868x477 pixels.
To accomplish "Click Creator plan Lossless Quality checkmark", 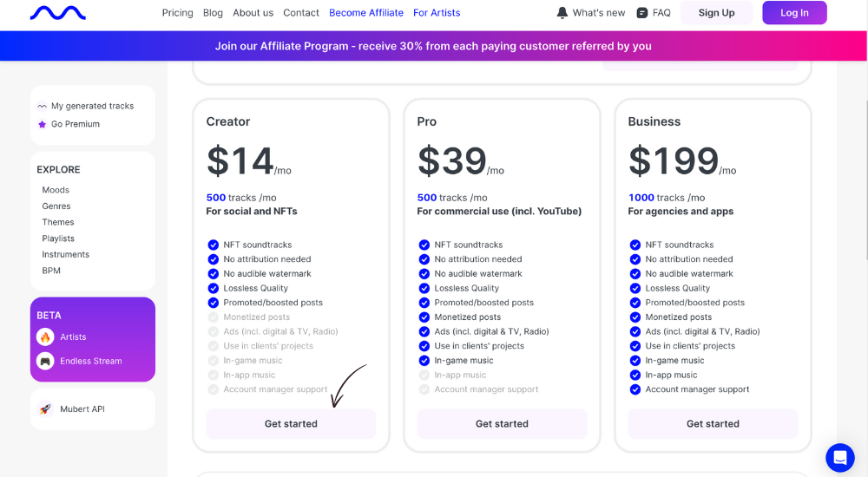I will 214,288.
